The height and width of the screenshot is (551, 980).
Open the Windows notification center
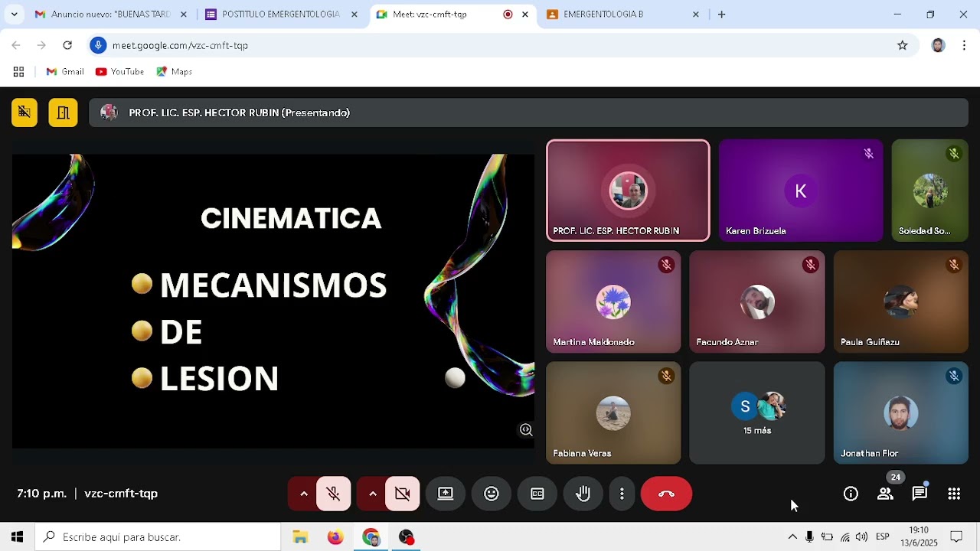[x=956, y=537]
